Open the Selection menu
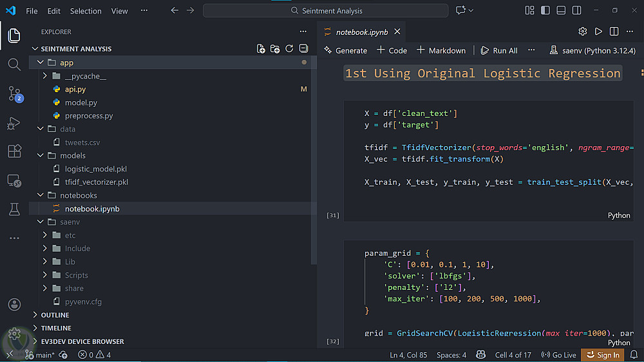 point(86,11)
